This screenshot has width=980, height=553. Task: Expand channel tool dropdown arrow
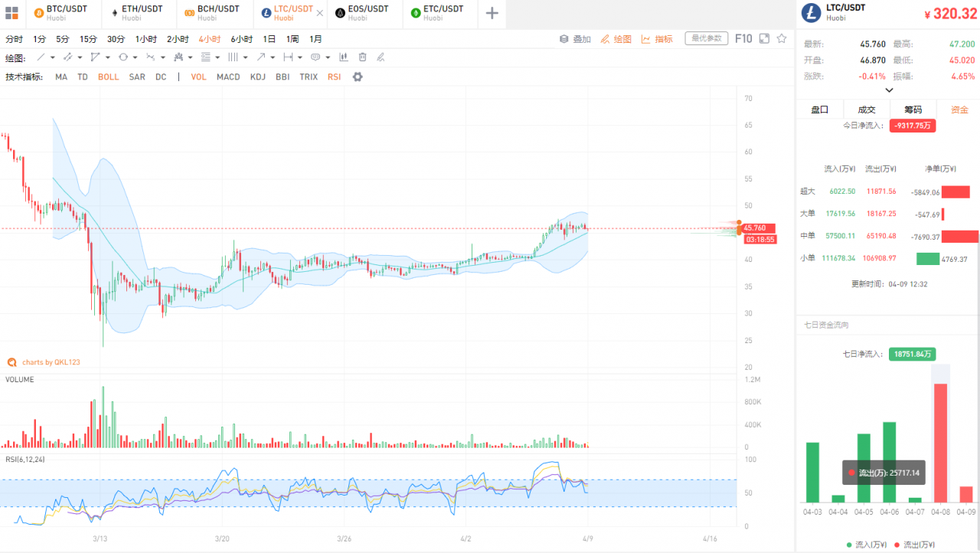(80, 57)
